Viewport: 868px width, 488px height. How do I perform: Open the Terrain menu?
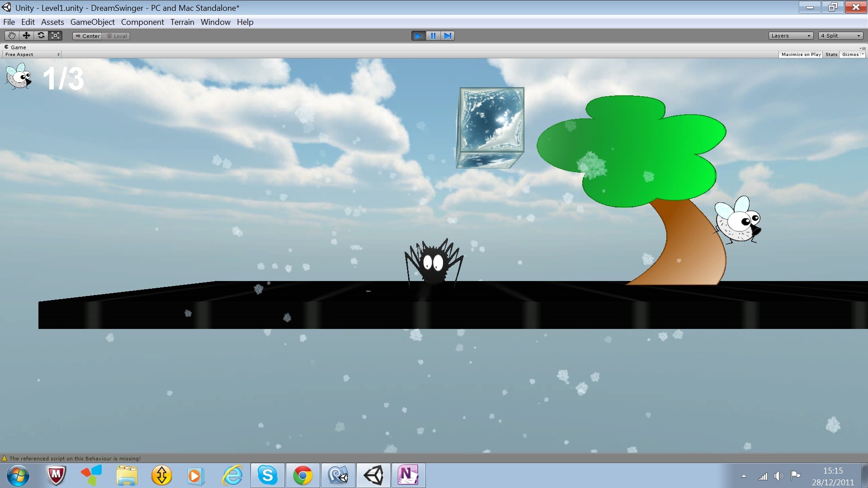[182, 22]
